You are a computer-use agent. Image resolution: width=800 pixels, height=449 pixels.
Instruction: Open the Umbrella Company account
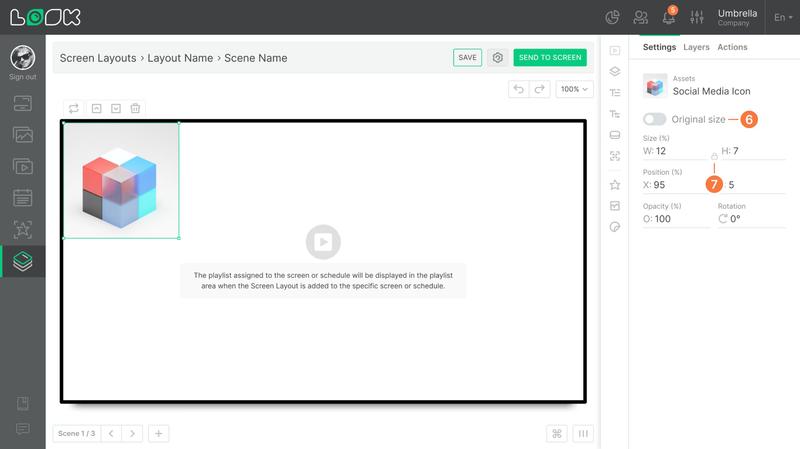pos(737,17)
